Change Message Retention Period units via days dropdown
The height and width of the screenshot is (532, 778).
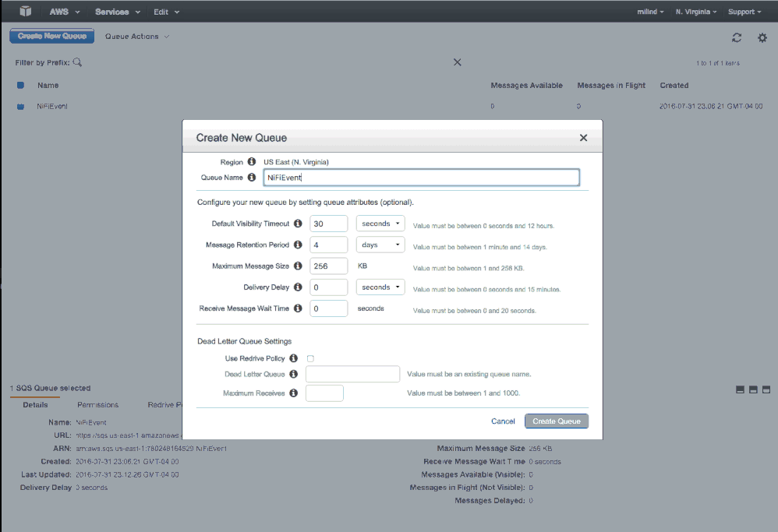pyautogui.click(x=380, y=245)
